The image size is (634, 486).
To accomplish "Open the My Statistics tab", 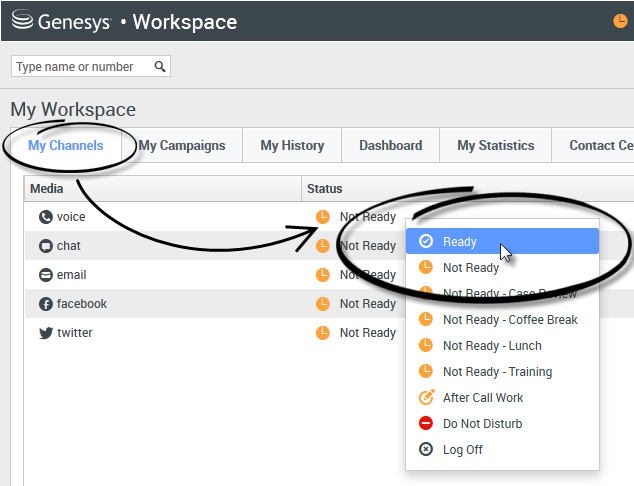I will coord(496,146).
